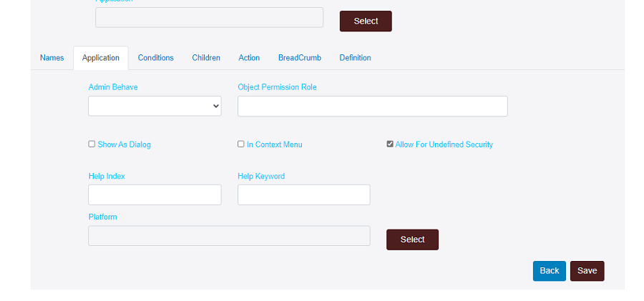Enable the Show As Dialog checkbox
Viewport: 644px width, 301px height.
tap(92, 144)
